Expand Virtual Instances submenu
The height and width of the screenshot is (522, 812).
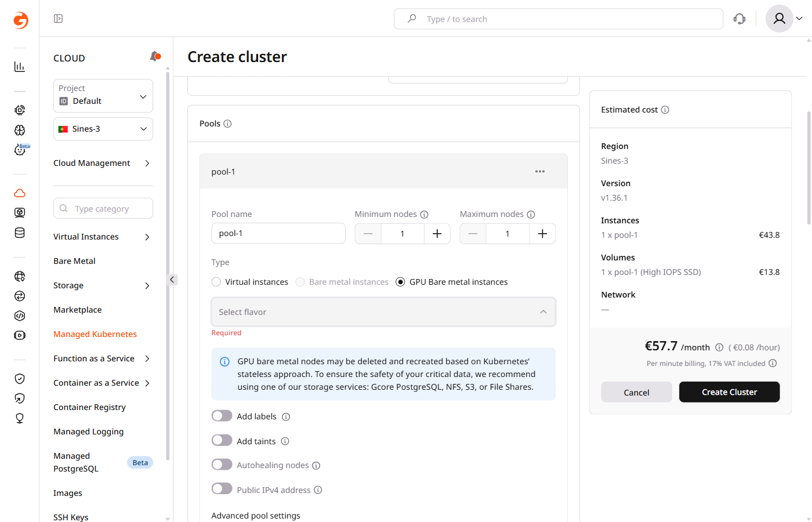[147, 237]
